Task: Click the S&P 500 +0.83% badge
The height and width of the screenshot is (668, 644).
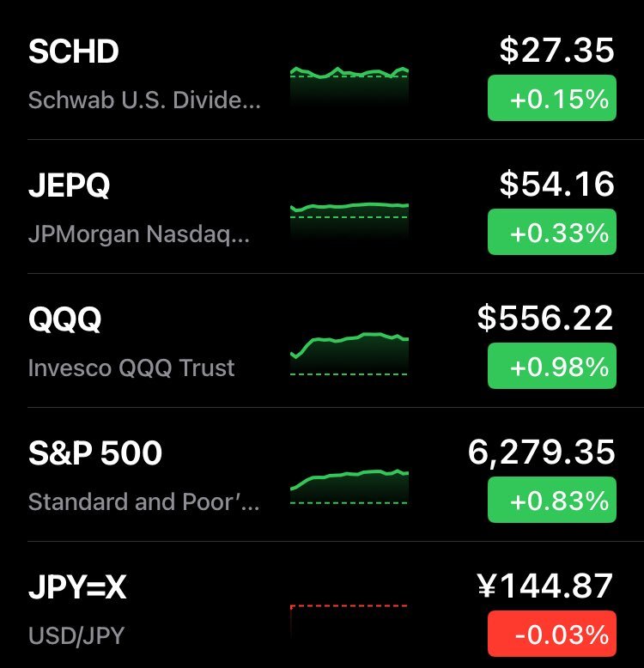Action: [x=552, y=500]
